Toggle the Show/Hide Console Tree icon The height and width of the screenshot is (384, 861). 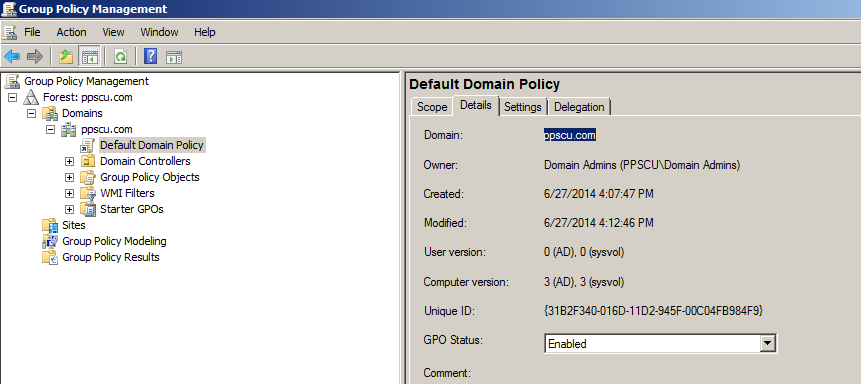(x=89, y=56)
